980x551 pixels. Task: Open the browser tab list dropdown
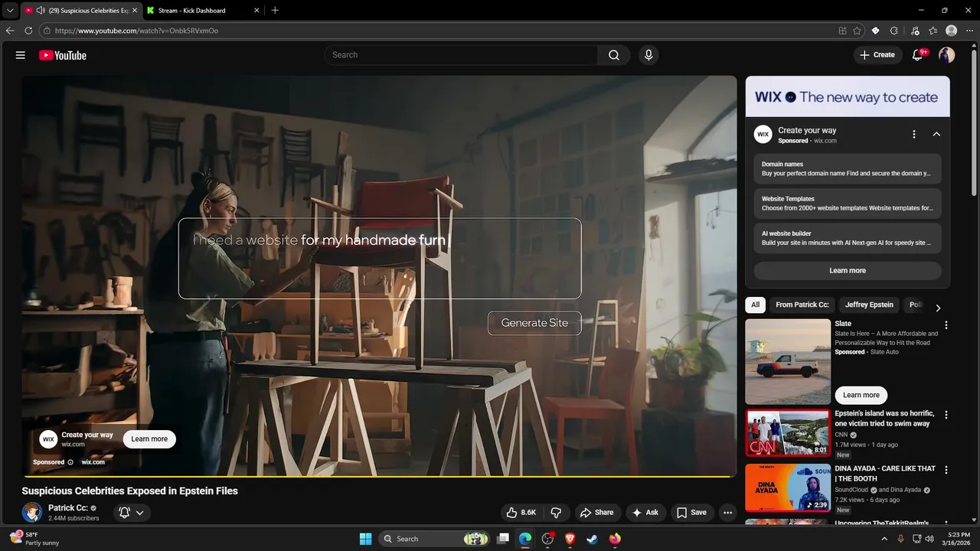tap(10, 11)
